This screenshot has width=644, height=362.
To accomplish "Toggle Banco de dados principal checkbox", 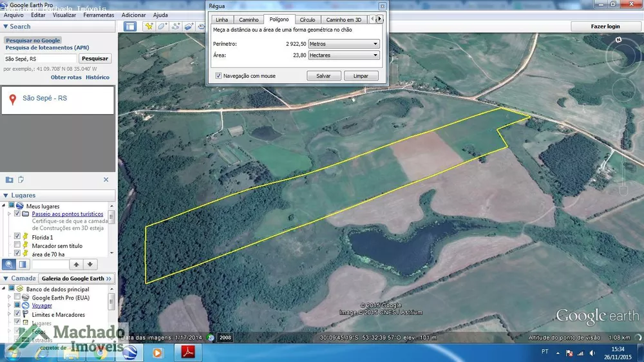I will tap(12, 289).
